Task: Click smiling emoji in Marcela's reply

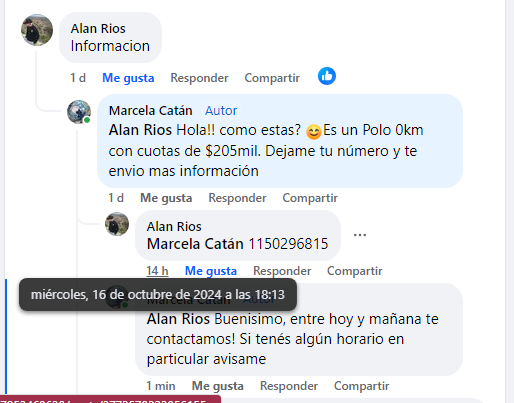Action: 314,131
